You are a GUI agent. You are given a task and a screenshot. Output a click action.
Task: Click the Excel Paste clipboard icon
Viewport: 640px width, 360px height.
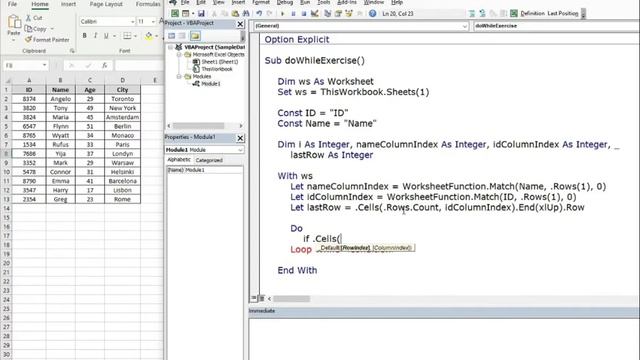[x=14, y=22]
